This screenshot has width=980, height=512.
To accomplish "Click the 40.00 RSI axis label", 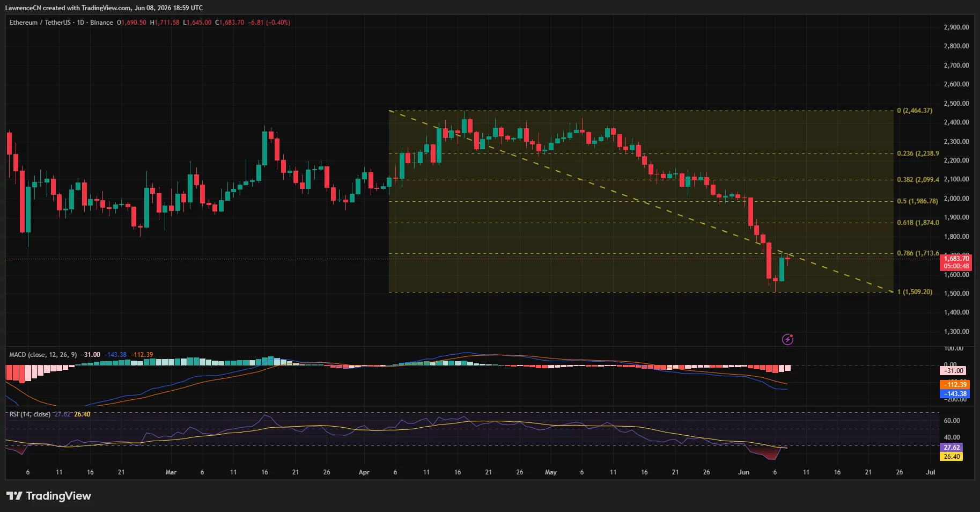I will coord(952,437).
